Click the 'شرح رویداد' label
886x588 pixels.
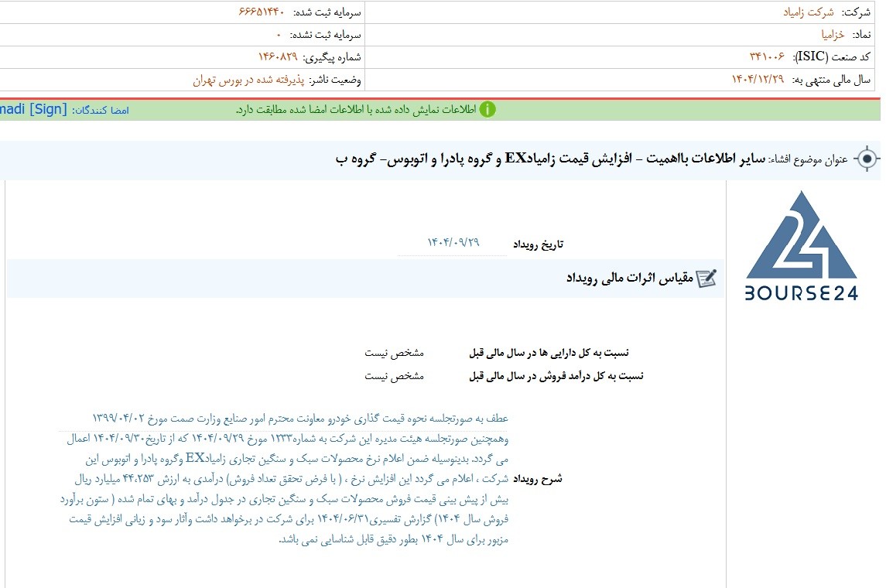tap(537, 479)
